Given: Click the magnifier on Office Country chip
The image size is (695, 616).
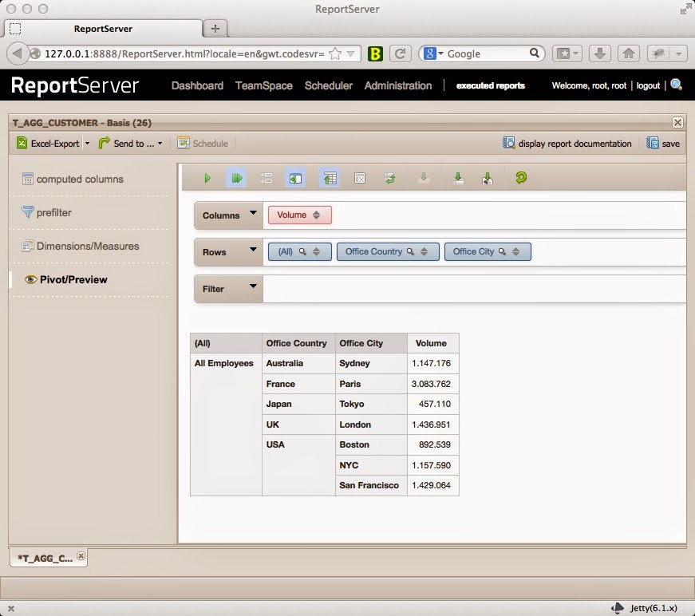Looking at the screenshot, I should click(410, 251).
